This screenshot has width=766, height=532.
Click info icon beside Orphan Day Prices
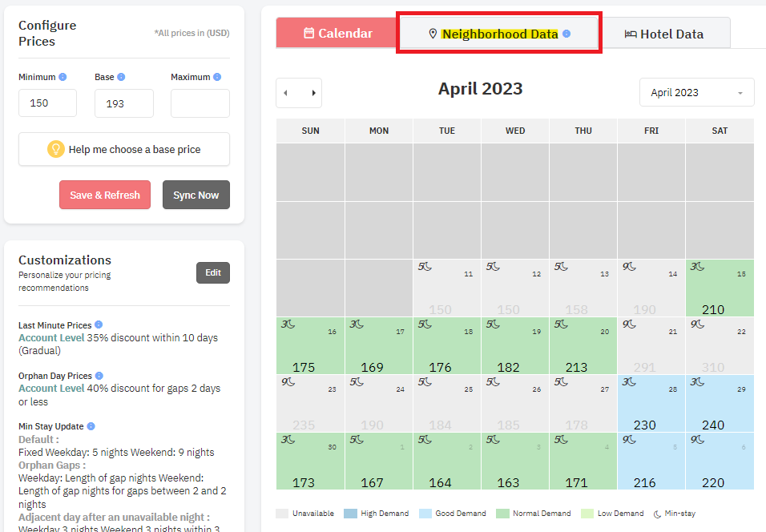click(99, 376)
